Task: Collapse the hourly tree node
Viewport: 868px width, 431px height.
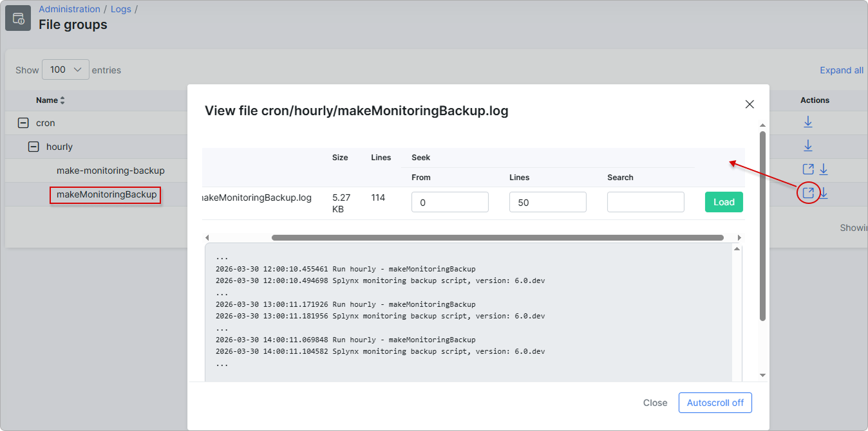Action: click(33, 147)
